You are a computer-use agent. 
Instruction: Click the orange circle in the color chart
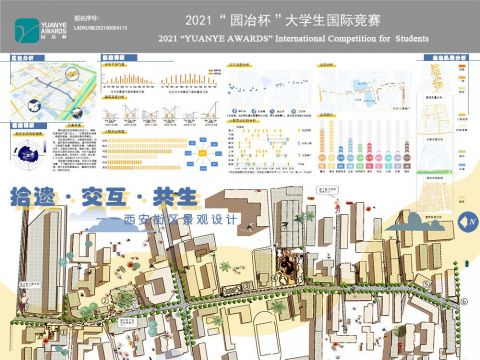[322, 158]
